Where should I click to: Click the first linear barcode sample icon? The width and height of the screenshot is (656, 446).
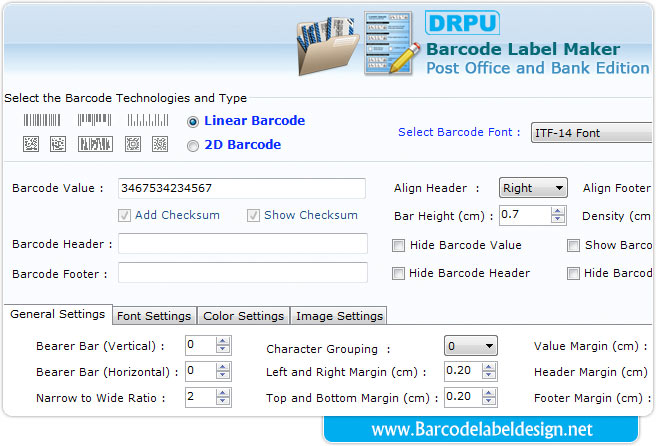tap(42, 120)
